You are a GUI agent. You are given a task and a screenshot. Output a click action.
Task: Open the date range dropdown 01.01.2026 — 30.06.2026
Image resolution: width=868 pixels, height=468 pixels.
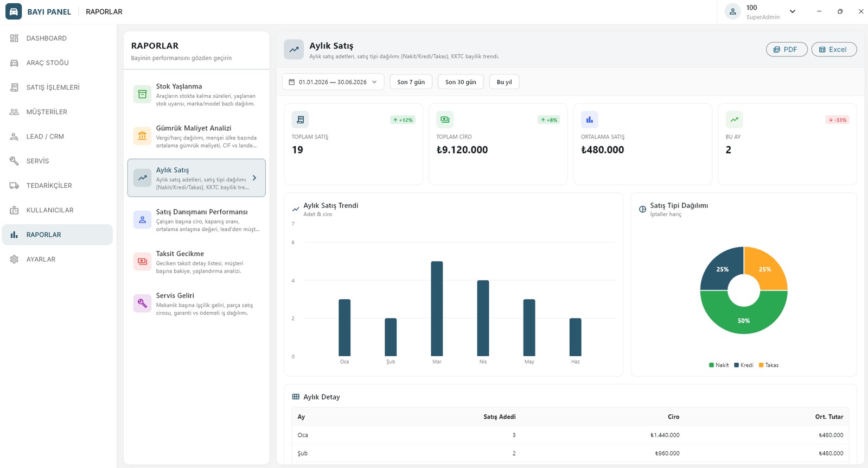tap(333, 82)
